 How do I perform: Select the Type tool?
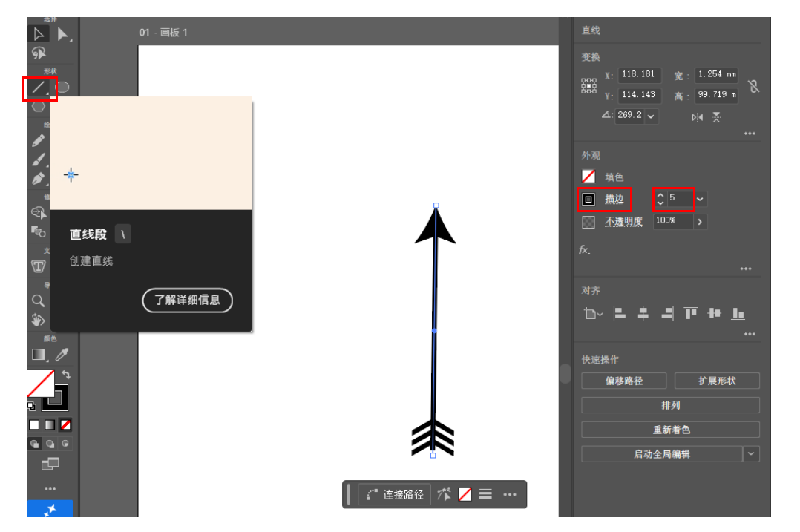click(39, 266)
